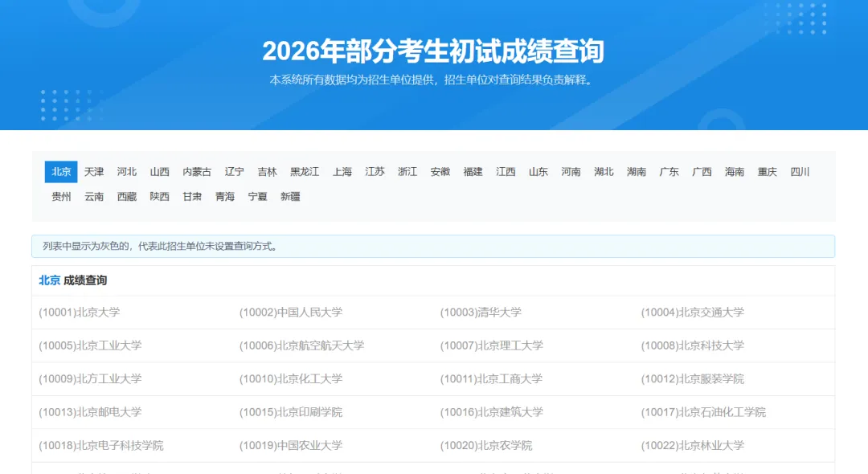The width and height of the screenshot is (868, 474).
Task: Open the 安徽 province tab
Action: (440, 172)
